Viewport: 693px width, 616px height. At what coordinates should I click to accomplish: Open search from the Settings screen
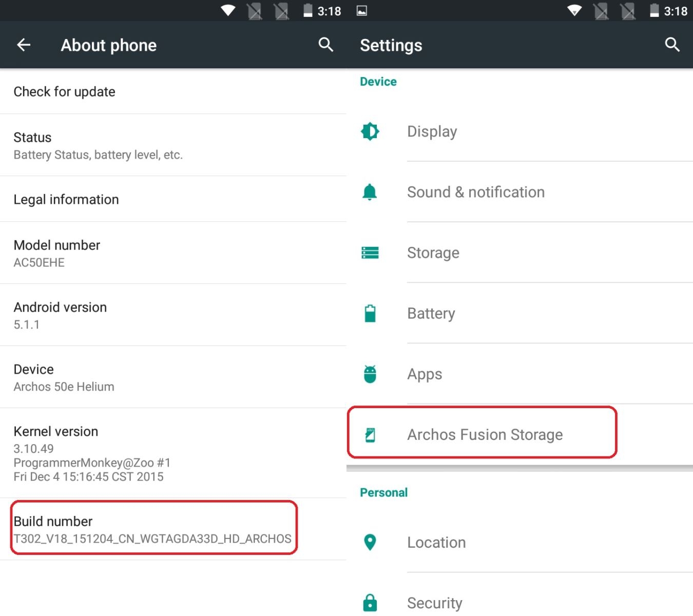tap(672, 45)
